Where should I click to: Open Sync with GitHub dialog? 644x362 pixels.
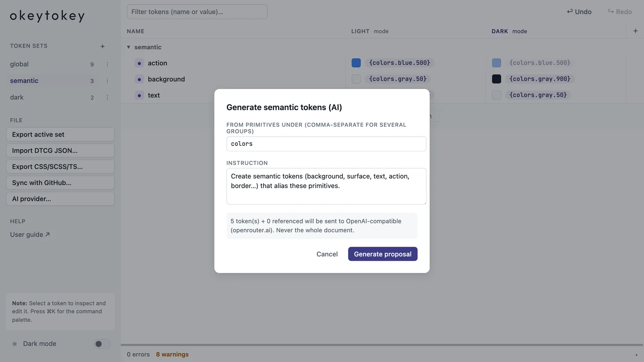coord(60,183)
